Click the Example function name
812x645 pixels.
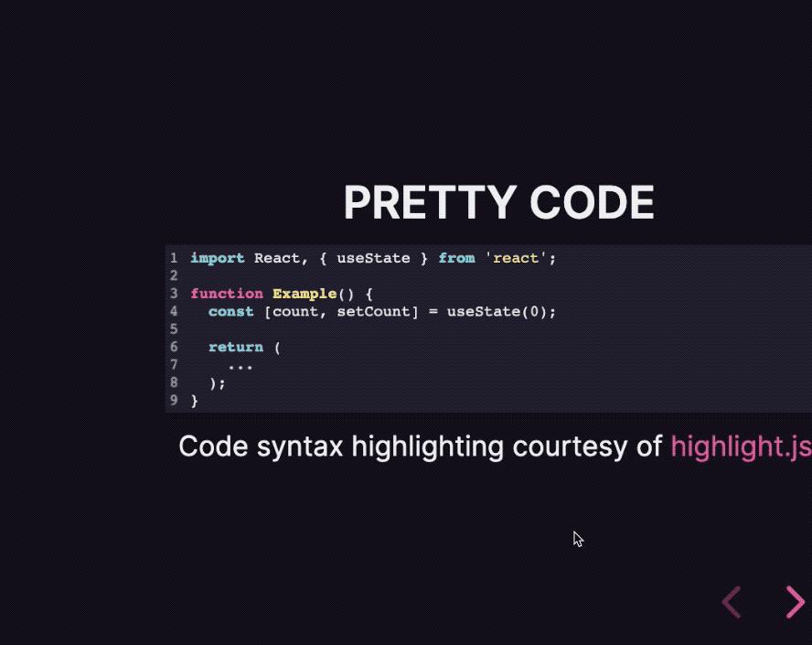[x=304, y=294]
